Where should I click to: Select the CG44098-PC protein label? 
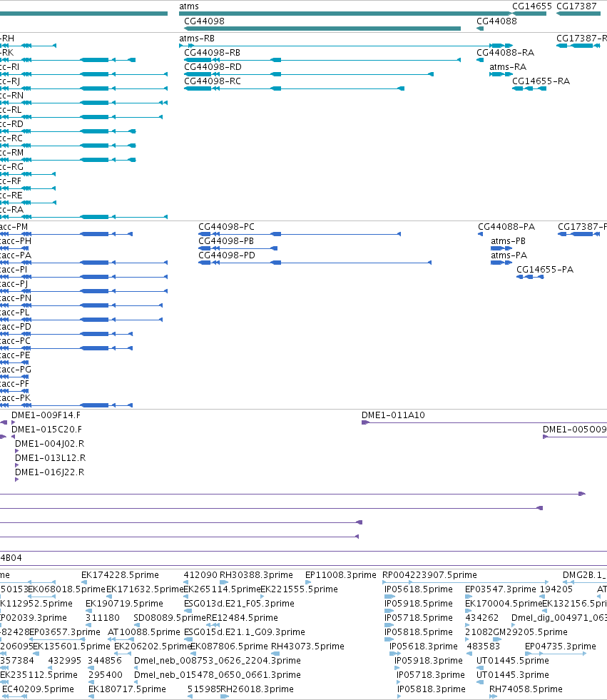[x=226, y=227]
